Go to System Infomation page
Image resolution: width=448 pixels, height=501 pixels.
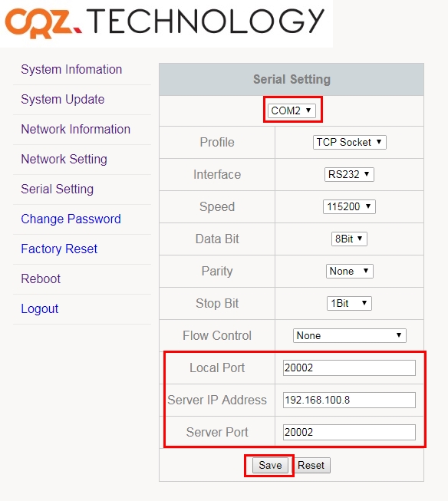pos(71,70)
